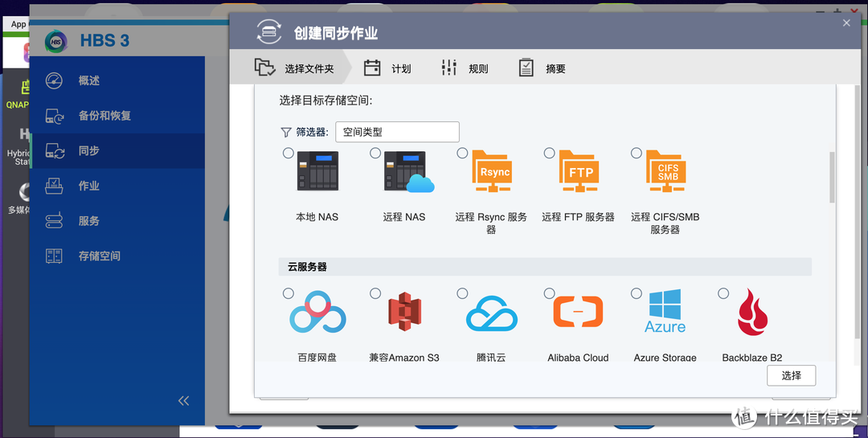Go to the 摘要 summary wizard step

(x=542, y=68)
